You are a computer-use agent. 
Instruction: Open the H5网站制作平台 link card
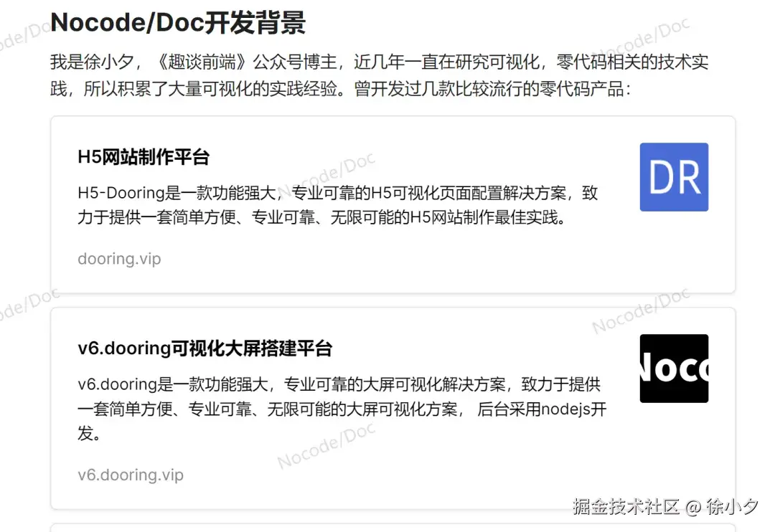[x=393, y=204]
